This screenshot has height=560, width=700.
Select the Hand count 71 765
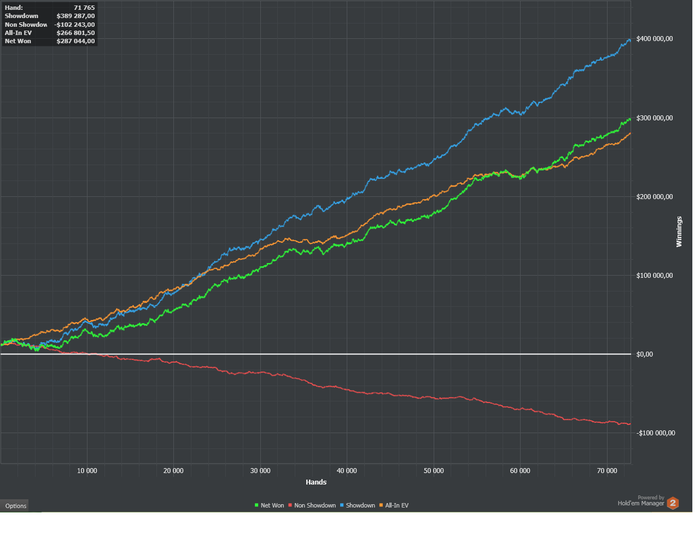click(84, 8)
